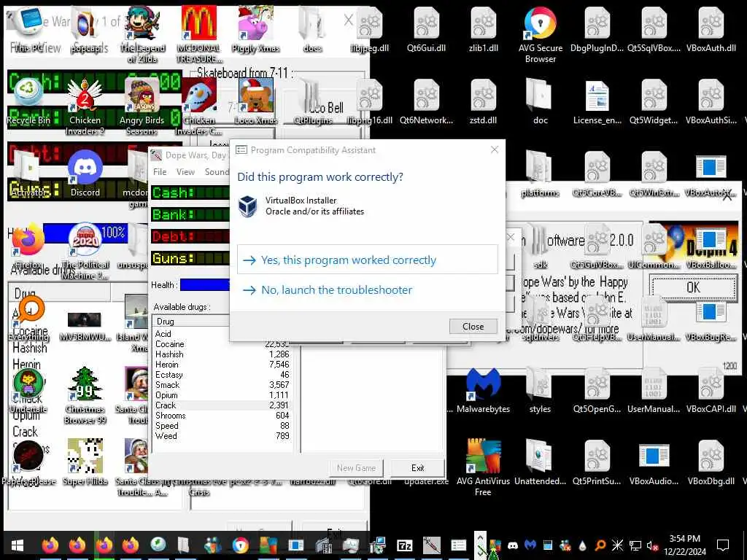Select Heroin row priced 7,546
Image resolution: width=747 pixels, height=560 pixels.
pyautogui.click(x=222, y=365)
